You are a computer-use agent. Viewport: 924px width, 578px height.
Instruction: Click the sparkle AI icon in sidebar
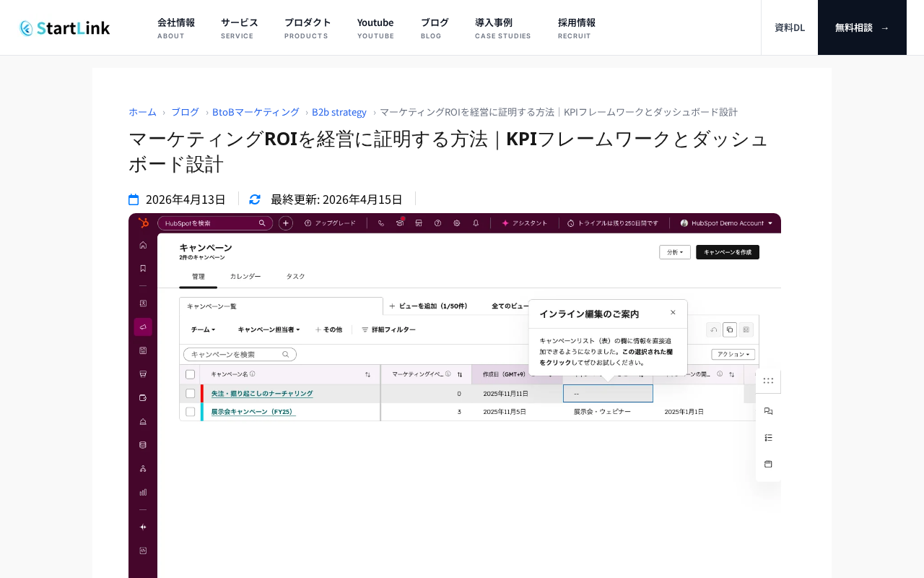coord(143,527)
